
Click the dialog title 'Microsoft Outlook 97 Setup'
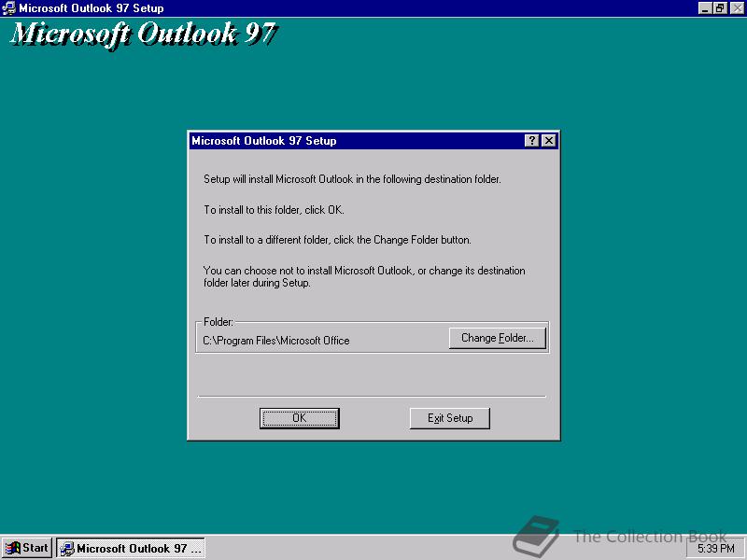pyautogui.click(x=264, y=141)
